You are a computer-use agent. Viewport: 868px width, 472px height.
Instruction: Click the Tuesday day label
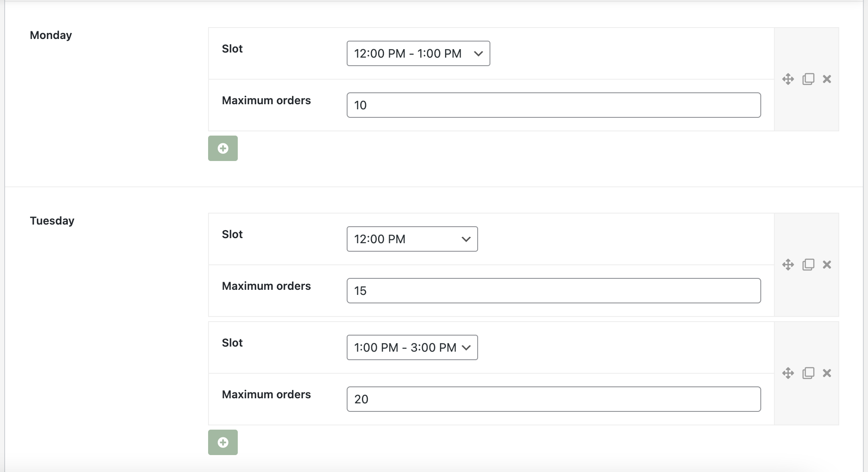coord(52,221)
